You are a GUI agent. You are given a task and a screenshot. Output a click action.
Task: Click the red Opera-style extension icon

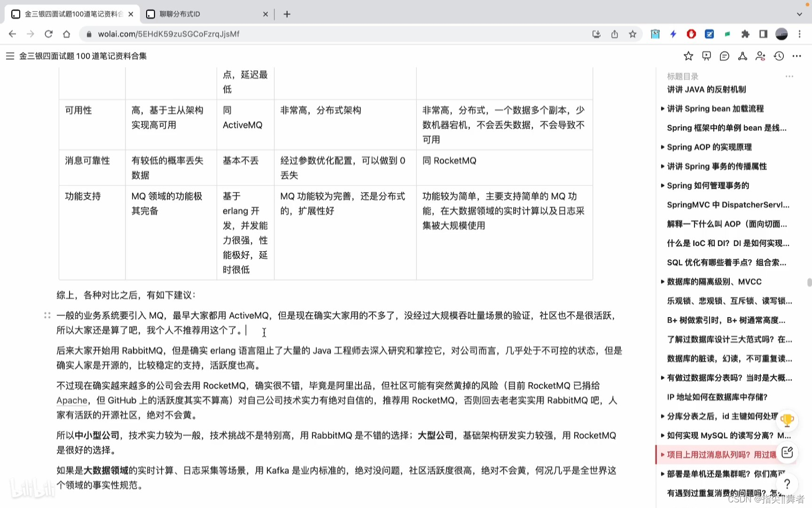[691, 34]
